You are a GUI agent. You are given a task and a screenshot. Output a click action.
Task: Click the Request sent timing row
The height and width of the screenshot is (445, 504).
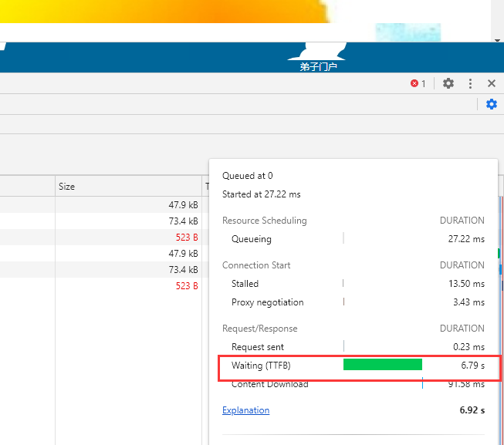coord(257,347)
